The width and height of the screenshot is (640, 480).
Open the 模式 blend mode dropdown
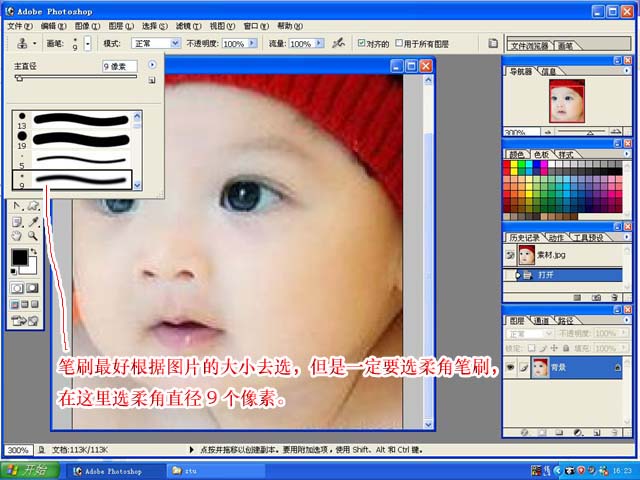(x=176, y=43)
